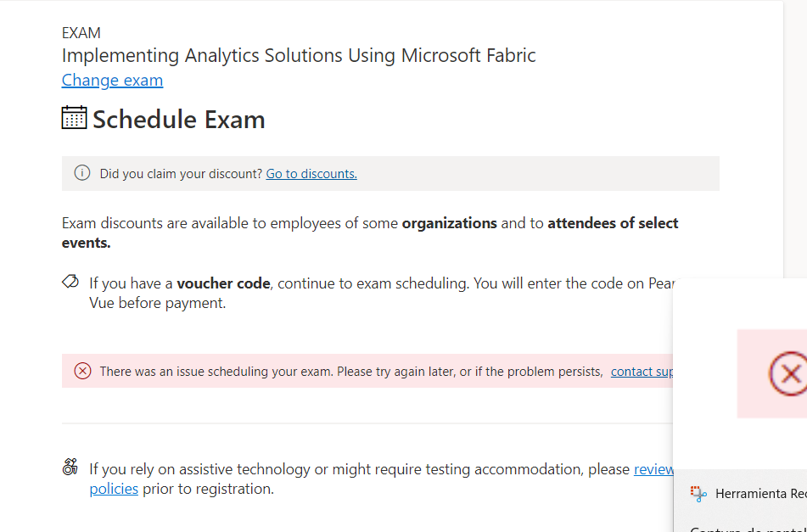807x532 pixels.
Task: Click the info circle in discount banner
Action: (x=81, y=172)
